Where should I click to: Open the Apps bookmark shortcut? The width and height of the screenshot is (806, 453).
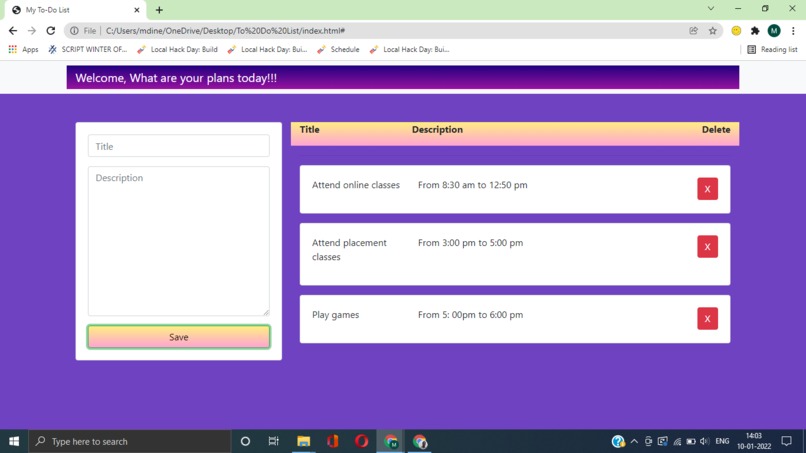click(x=24, y=49)
